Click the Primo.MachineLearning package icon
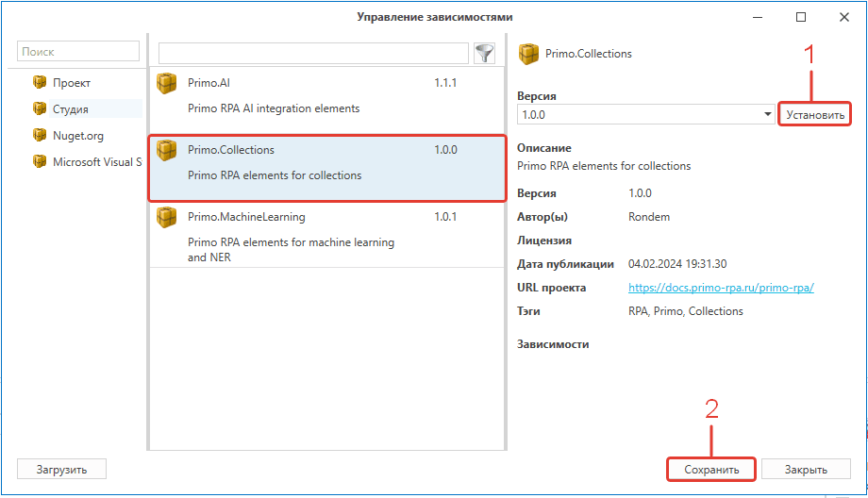Image resolution: width=868 pixels, height=498 pixels. tap(167, 218)
